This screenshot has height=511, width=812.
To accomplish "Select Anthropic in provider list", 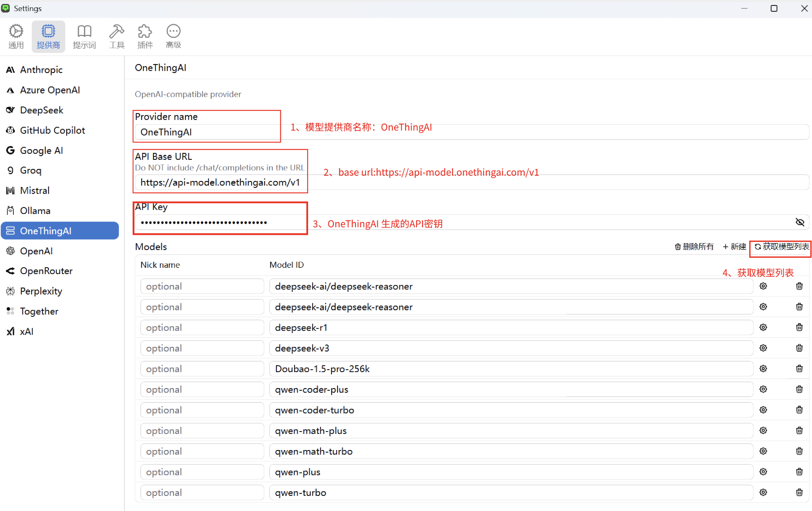I will (x=41, y=70).
